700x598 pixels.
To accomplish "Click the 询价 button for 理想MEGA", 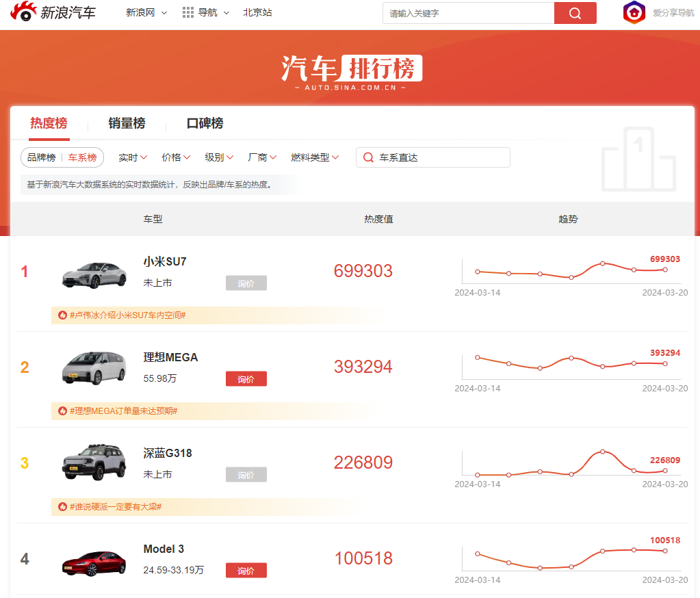I will click(246, 378).
